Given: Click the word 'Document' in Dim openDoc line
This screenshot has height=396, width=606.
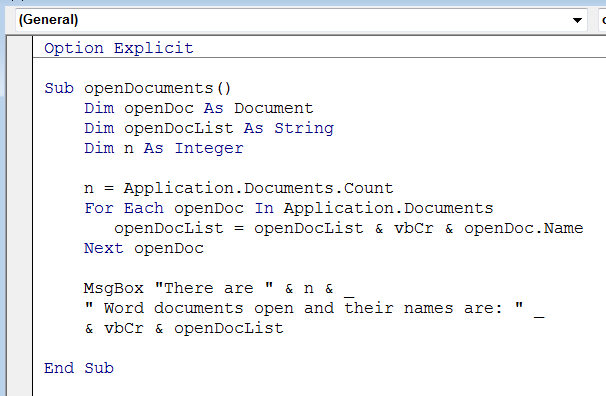Looking at the screenshot, I should pos(274,109).
